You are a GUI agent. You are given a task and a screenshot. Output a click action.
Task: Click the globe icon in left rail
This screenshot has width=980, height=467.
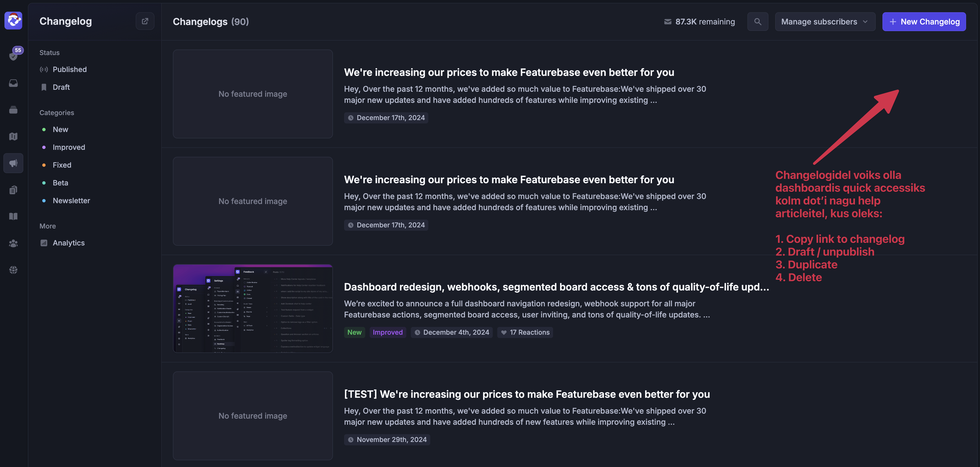[13, 270]
